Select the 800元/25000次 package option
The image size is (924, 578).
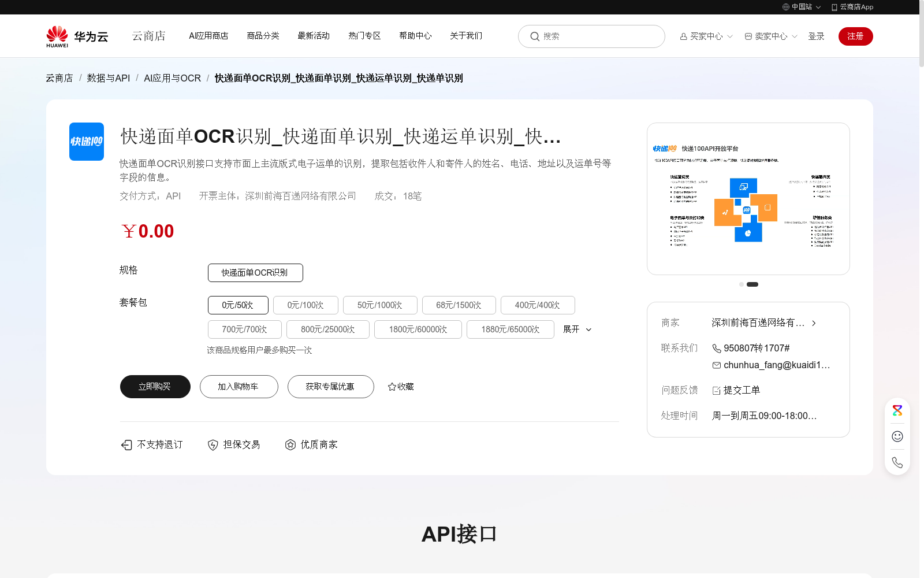tap(328, 329)
